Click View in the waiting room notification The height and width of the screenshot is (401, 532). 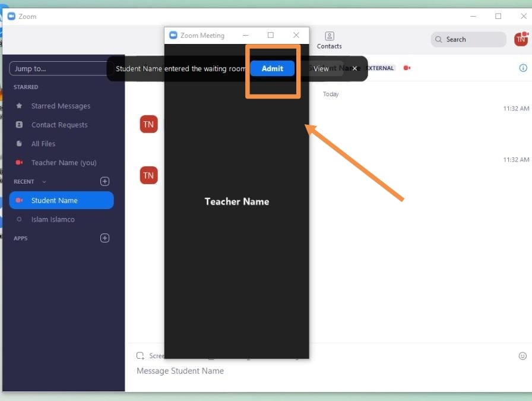[x=321, y=68]
